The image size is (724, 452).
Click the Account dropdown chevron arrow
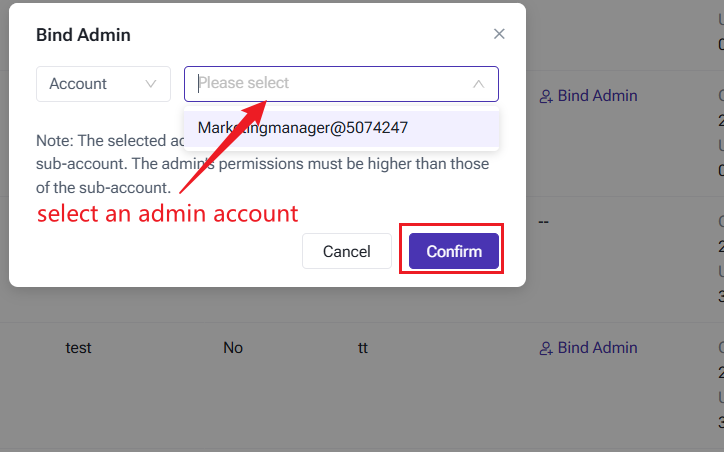click(151, 84)
